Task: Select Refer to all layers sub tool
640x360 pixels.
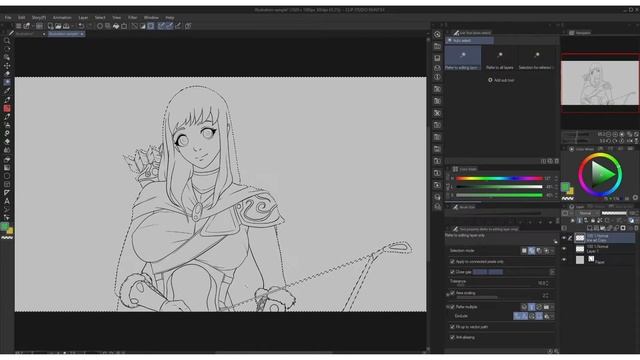Action: pyautogui.click(x=500, y=58)
